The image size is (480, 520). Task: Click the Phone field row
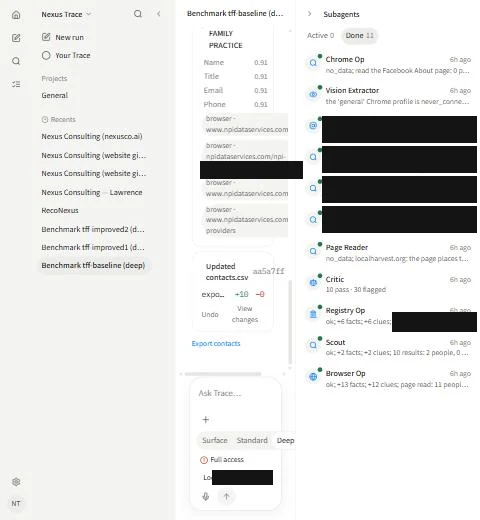pyautogui.click(x=235, y=104)
